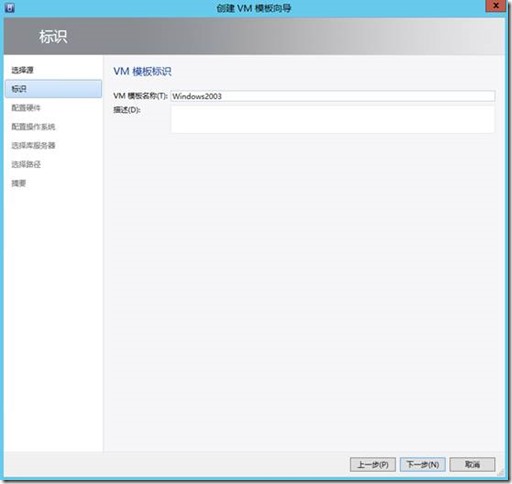Click the 标识 banner header title
Image resolution: width=512 pixels, height=484 pixels.
pyautogui.click(x=53, y=36)
